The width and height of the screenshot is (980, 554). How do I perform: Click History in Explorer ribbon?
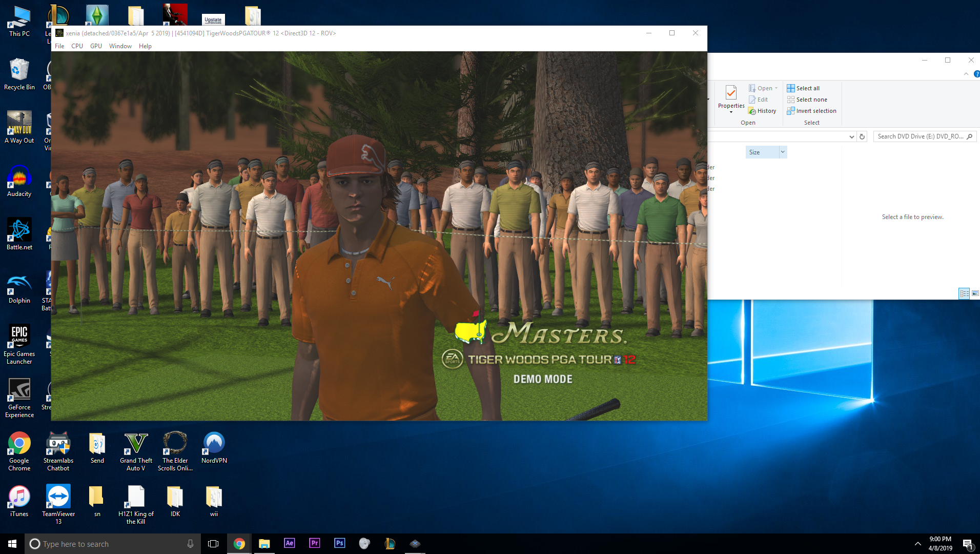[x=762, y=111]
